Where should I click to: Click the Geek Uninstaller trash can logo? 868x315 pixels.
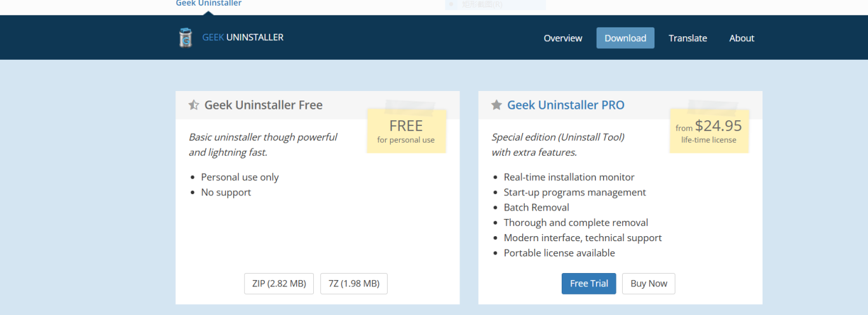(185, 38)
